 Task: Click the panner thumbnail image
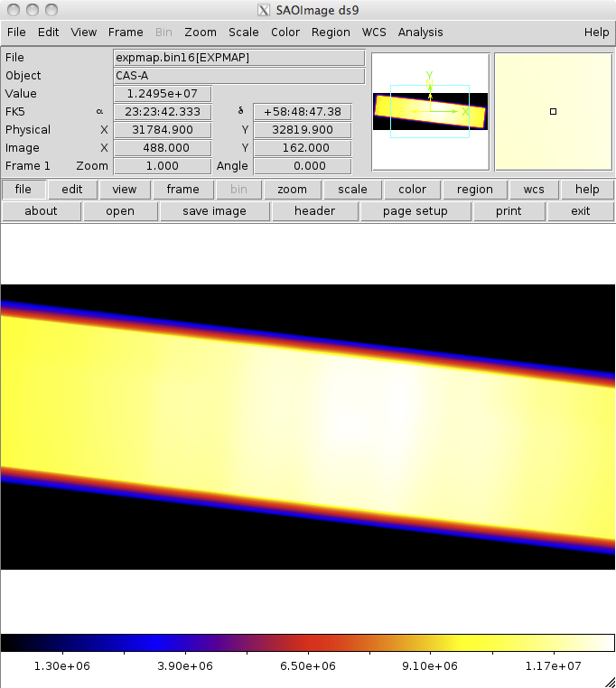click(x=430, y=112)
